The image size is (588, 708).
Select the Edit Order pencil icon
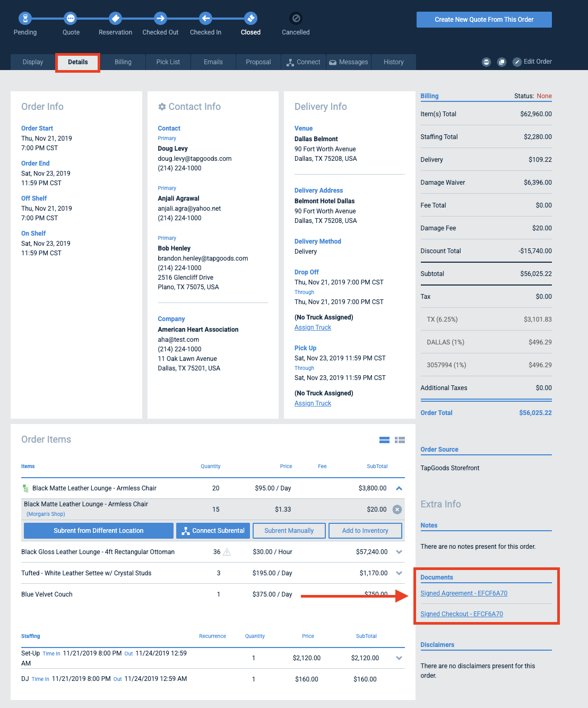[517, 62]
